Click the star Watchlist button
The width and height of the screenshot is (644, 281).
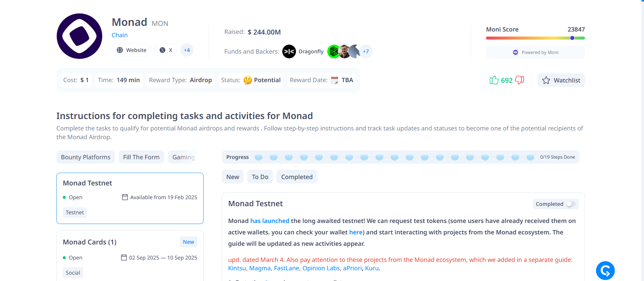(x=561, y=80)
